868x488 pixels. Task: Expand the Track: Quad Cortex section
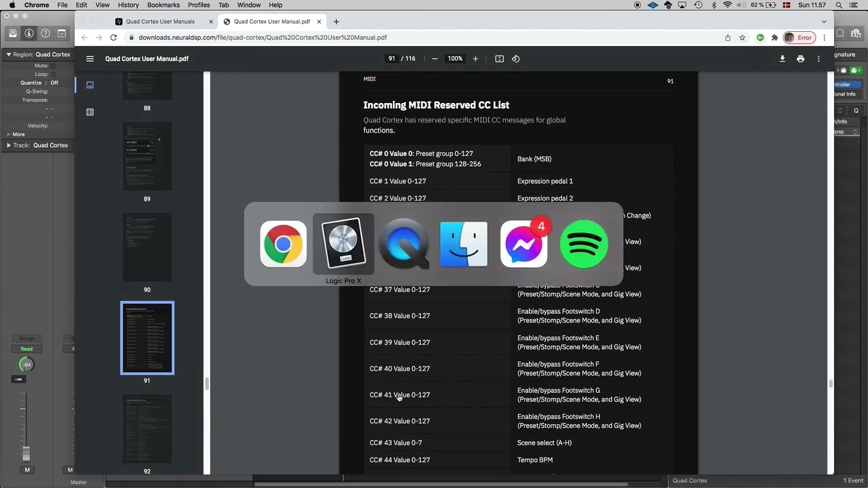[9, 145]
